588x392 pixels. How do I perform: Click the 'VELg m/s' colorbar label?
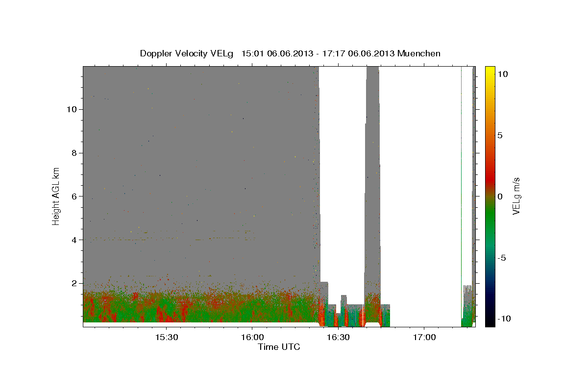[516, 196]
